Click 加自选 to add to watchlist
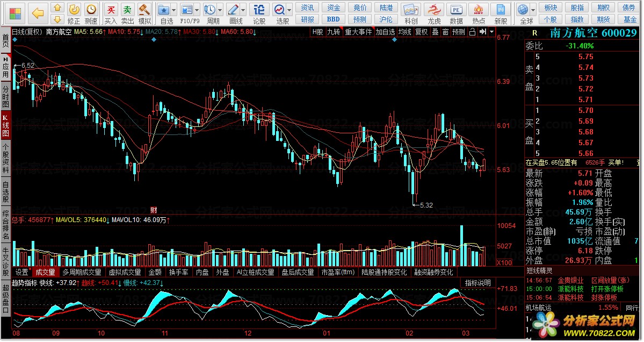The width and height of the screenshot is (644, 342). point(385,32)
